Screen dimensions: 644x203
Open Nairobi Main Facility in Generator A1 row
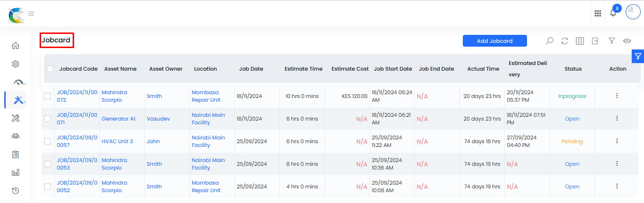tap(208, 119)
